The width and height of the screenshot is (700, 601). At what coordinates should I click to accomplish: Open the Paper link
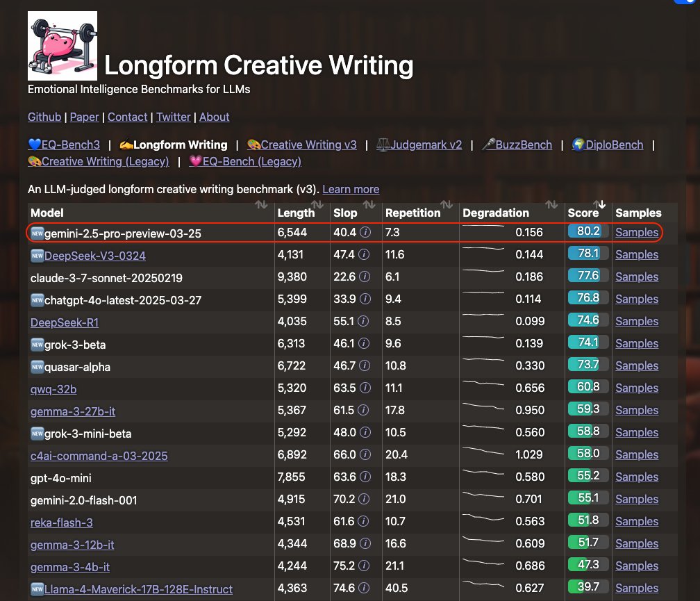coord(85,117)
